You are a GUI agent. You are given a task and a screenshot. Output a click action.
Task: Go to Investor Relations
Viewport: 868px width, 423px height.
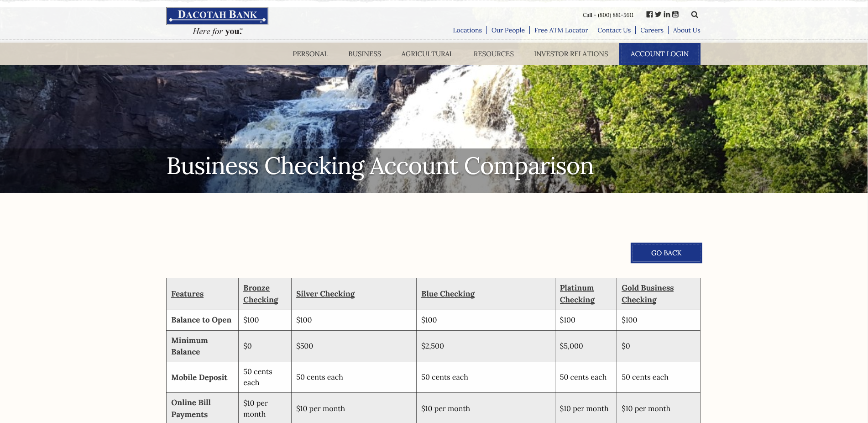571,54
